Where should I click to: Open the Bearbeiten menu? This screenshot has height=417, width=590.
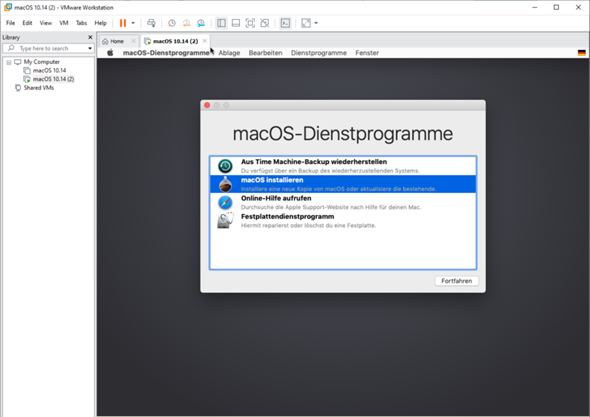[265, 53]
